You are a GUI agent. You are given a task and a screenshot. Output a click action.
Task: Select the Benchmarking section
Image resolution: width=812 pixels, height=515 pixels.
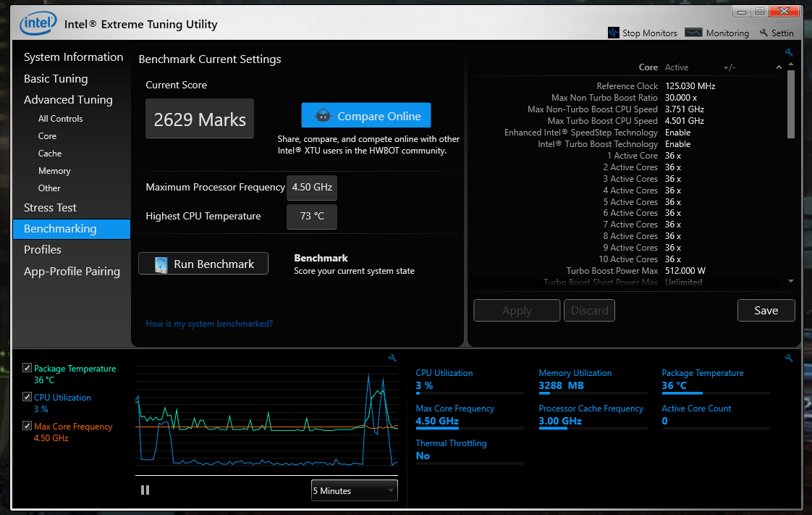pos(72,229)
